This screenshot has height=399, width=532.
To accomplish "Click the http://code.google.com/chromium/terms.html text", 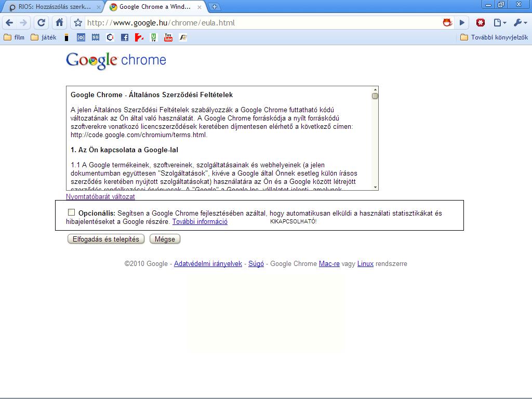I will pos(139,135).
